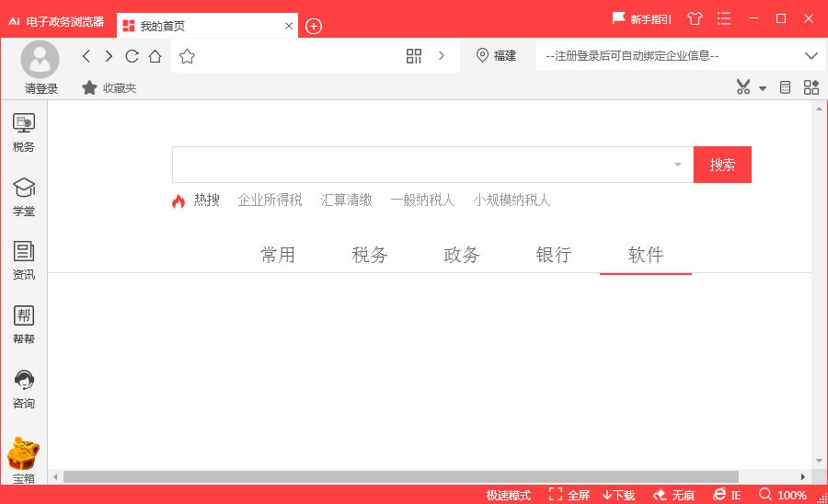The width and height of the screenshot is (828, 504).
Task: Switch to the 税务 category tab
Action: point(370,255)
